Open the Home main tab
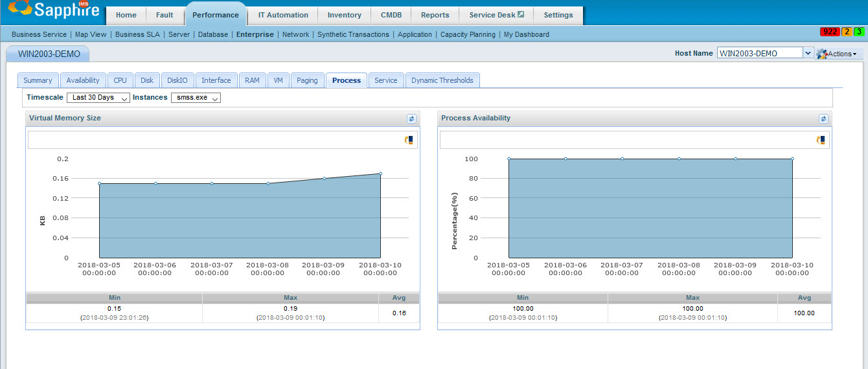 pos(126,15)
